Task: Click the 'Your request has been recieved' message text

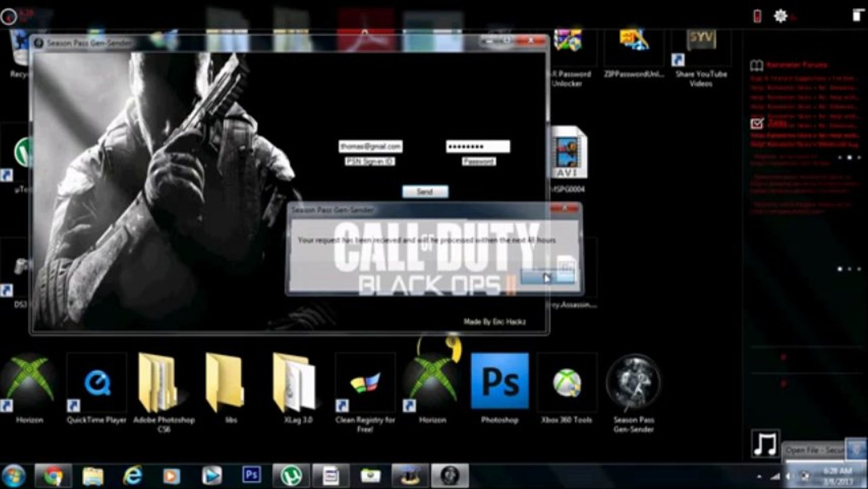Action: 427,240
